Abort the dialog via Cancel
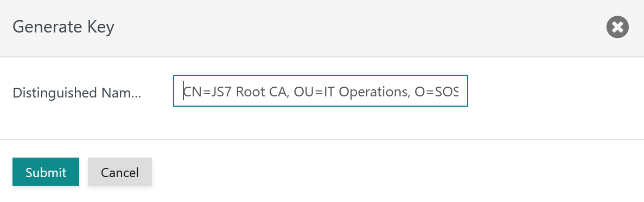 coord(120,172)
